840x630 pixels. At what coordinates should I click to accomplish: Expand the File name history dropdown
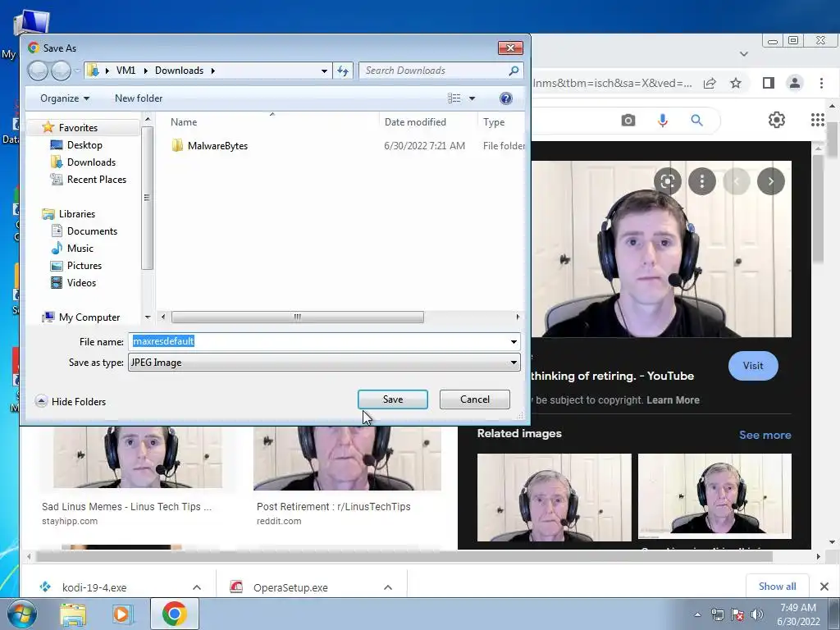(514, 341)
